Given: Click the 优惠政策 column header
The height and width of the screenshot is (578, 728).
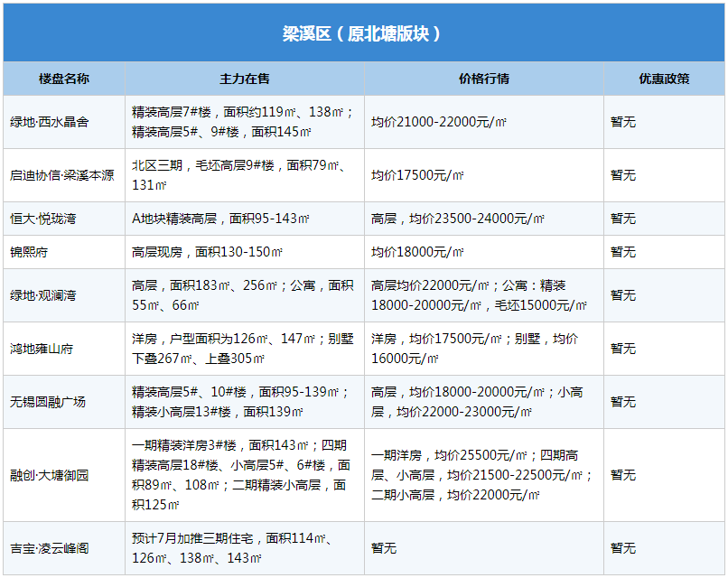Looking at the screenshot, I should (665, 79).
